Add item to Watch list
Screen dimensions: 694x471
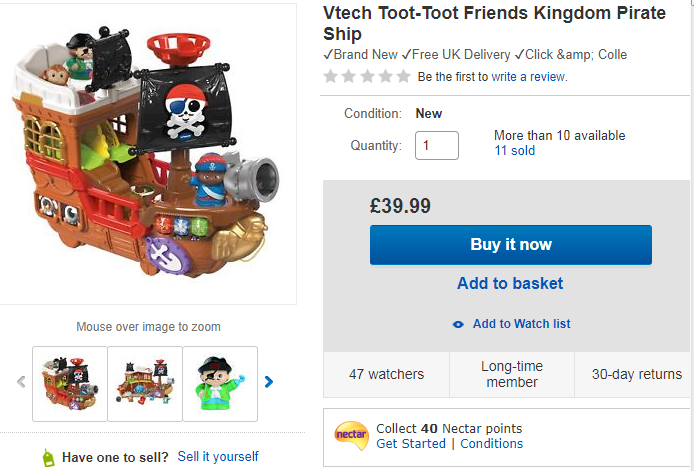click(x=521, y=324)
